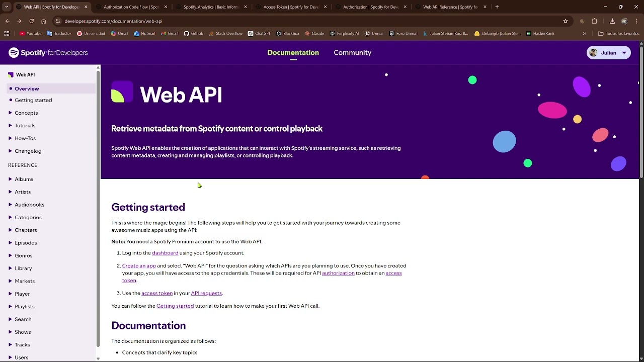
Task: Switch to Spotify_Analytics Basic Information tab
Action: pyautogui.click(x=211, y=7)
